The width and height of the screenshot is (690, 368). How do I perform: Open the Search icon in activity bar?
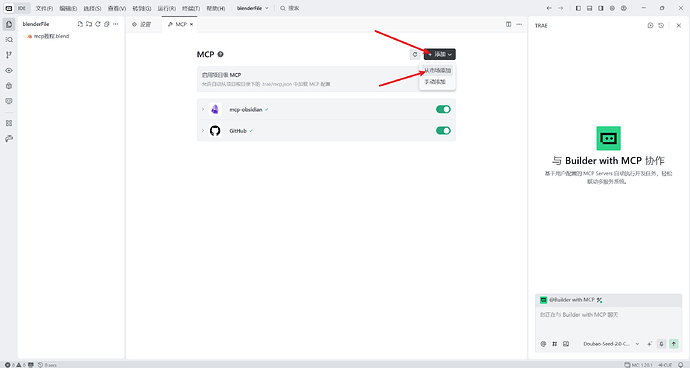tap(9, 40)
